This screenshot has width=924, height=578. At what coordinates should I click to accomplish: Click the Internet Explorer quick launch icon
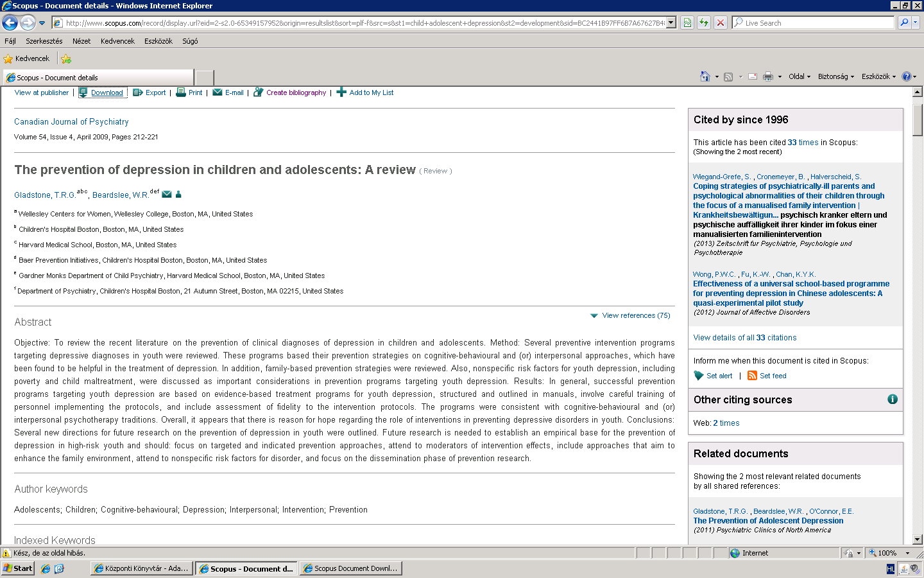coord(46,568)
